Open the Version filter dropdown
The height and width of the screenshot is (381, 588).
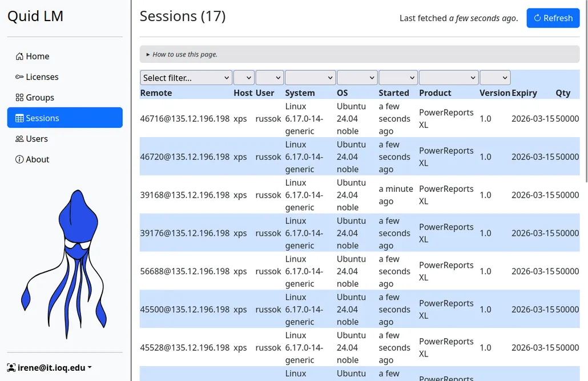[x=494, y=77]
